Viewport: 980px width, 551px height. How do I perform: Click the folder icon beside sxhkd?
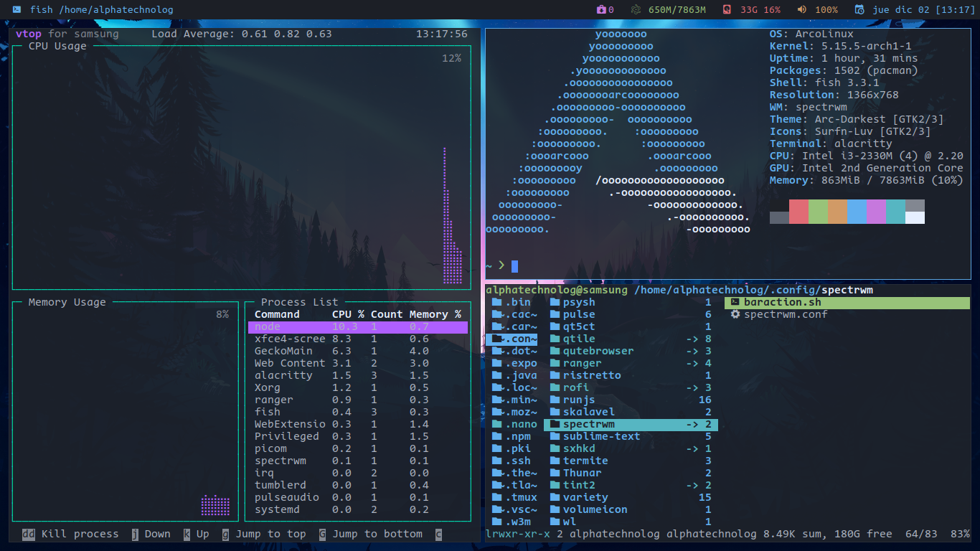[x=555, y=449]
